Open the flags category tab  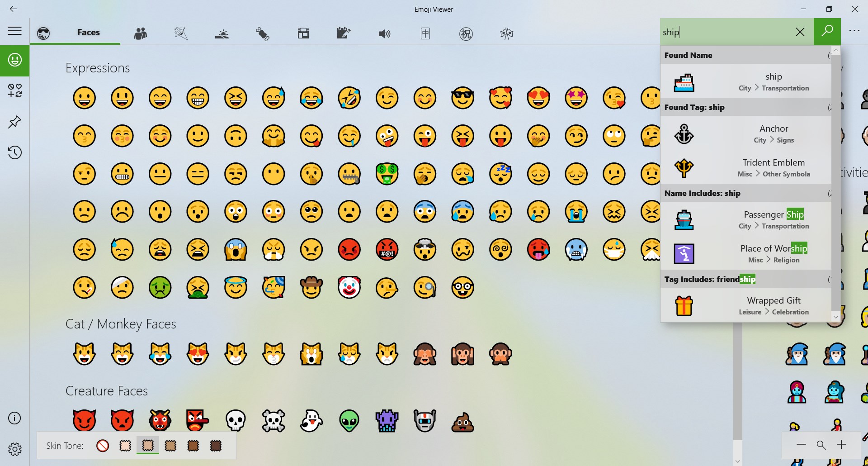[506, 33]
